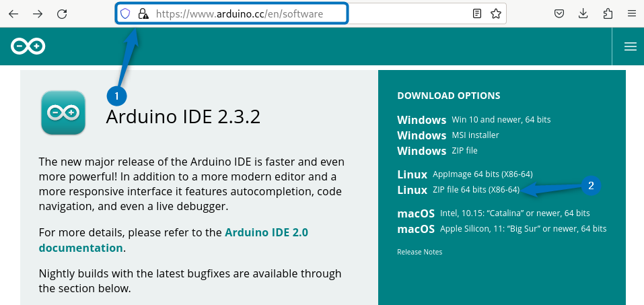Toggle reader view icon
The image size is (644, 305).
click(477, 14)
